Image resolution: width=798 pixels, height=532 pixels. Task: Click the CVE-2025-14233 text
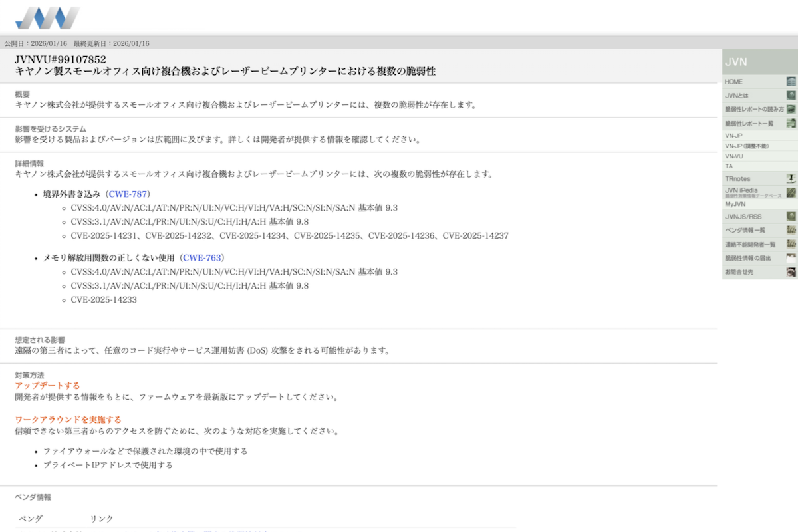104,300
